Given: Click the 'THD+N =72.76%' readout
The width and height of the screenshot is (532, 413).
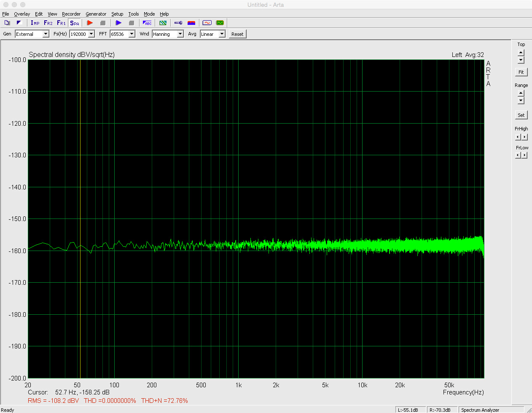Looking at the screenshot, I should click(164, 401).
